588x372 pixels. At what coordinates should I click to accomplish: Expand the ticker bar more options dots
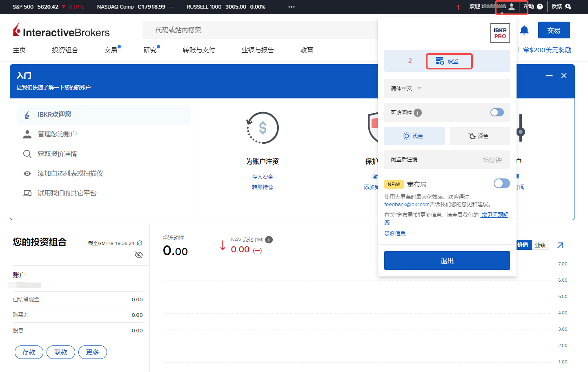point(292,7)
